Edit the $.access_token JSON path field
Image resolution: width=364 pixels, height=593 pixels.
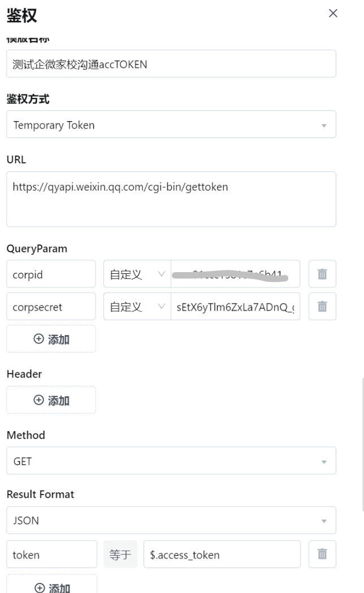click(x=222, y=554)
